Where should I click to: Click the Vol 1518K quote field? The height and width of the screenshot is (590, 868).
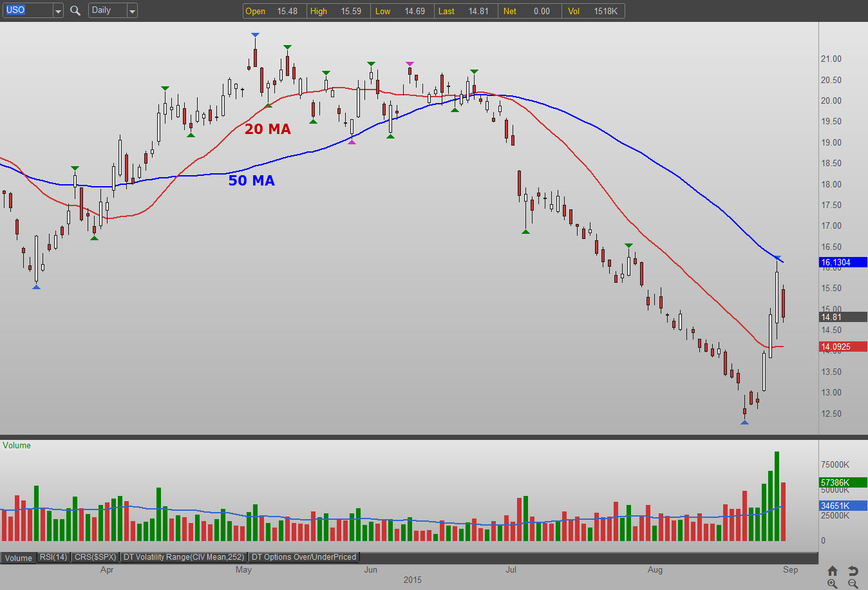click(593, 11)
